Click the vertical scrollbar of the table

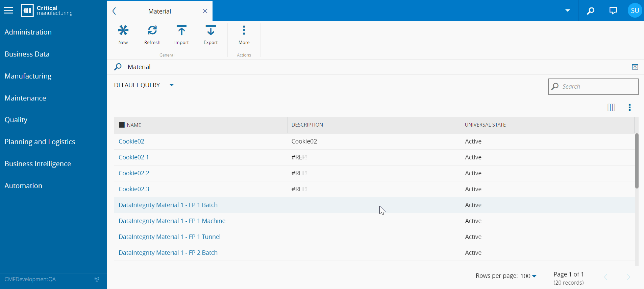tap(637, 161)
